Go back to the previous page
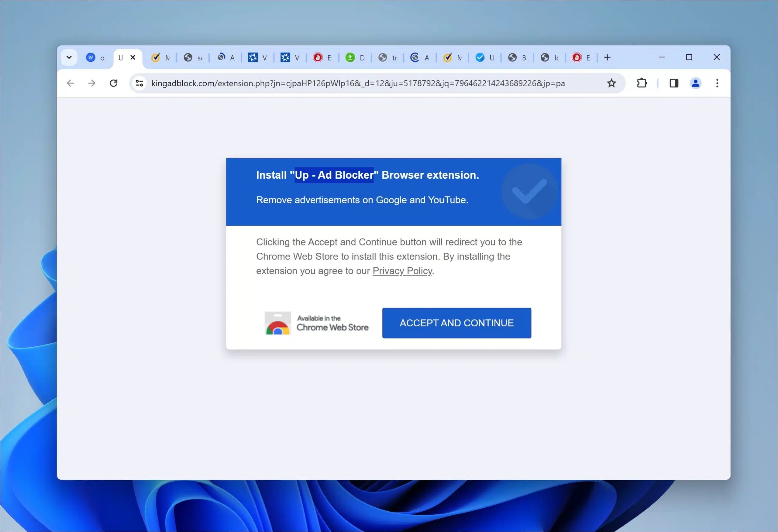Image resolution: width=778 pixels, height=532 pixels. (x=70, y=83)
